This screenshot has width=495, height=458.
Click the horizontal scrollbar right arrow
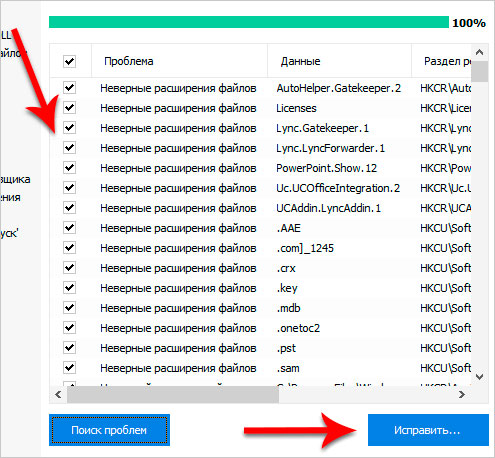(x=462, y=395)
